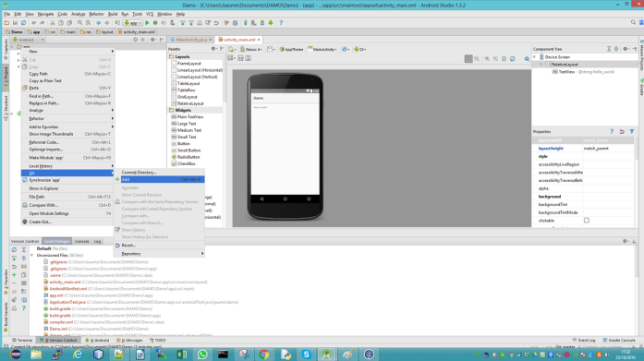644x361 pixels.
Task: Click the src breadcrumb in navigation bar
Action: click(x=51, y=32)
